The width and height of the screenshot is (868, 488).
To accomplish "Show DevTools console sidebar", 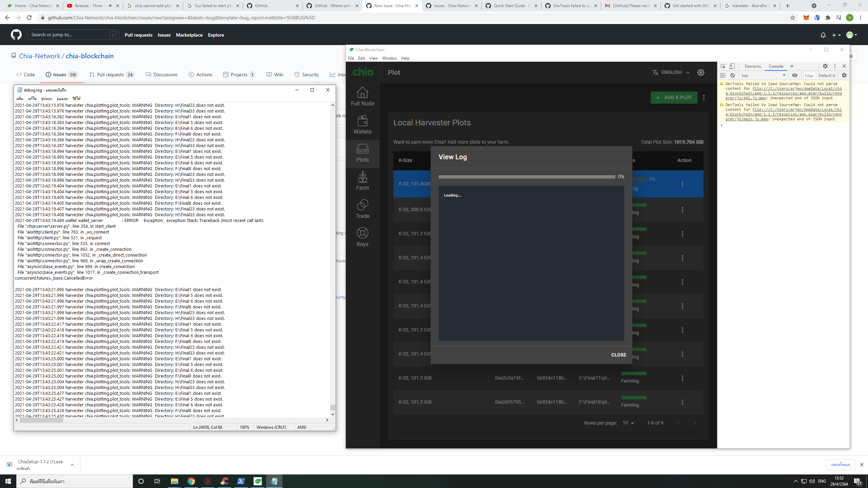I will tap(723, 76).
